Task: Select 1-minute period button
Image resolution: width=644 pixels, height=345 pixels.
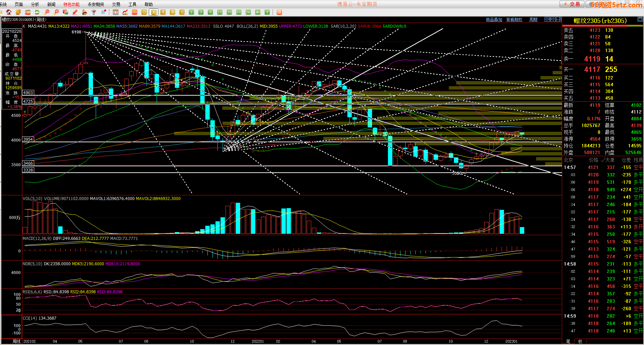Action: (x=191, y=12)
